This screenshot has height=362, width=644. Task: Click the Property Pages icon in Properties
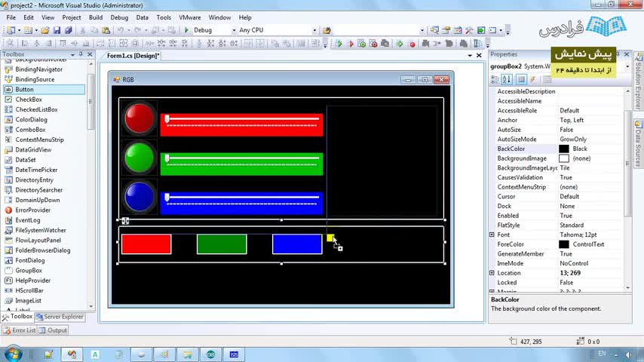(547, 79)
